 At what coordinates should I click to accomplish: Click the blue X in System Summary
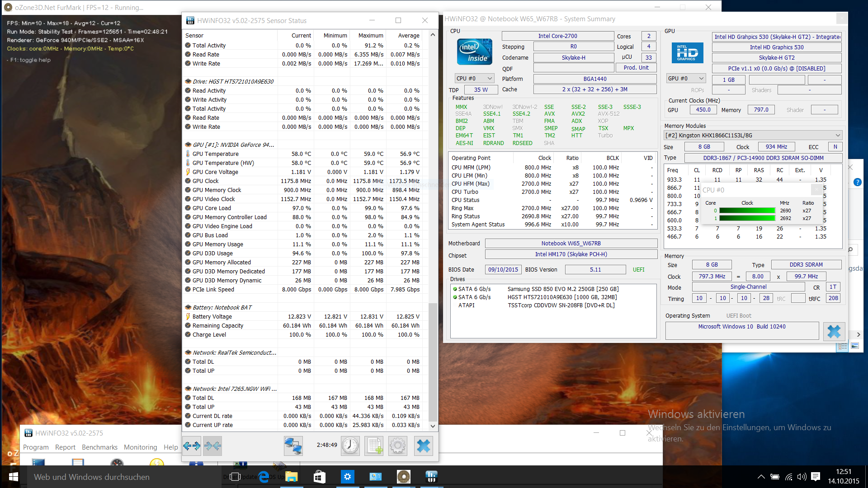point(834,332)
